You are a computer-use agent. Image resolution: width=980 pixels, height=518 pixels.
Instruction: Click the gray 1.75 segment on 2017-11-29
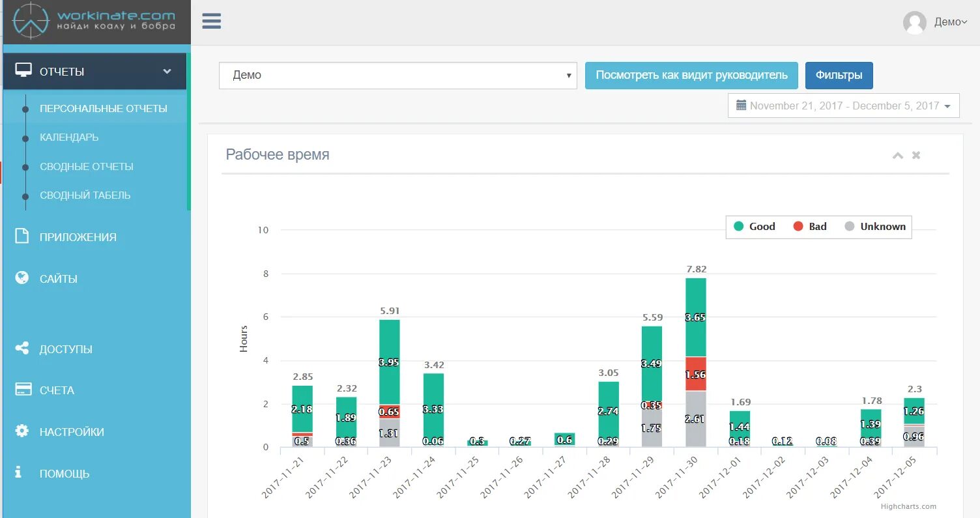click(x=652, y=428)
